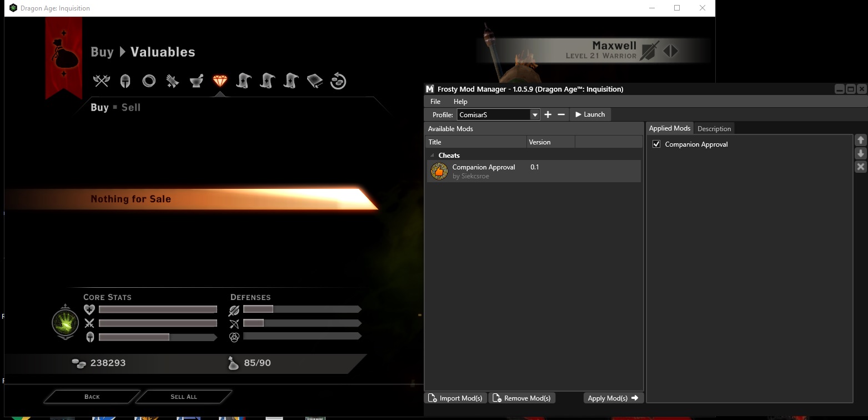Click Remove Mod(s) button
This screenshot has width=868, height=420.
tap(522, 398)
